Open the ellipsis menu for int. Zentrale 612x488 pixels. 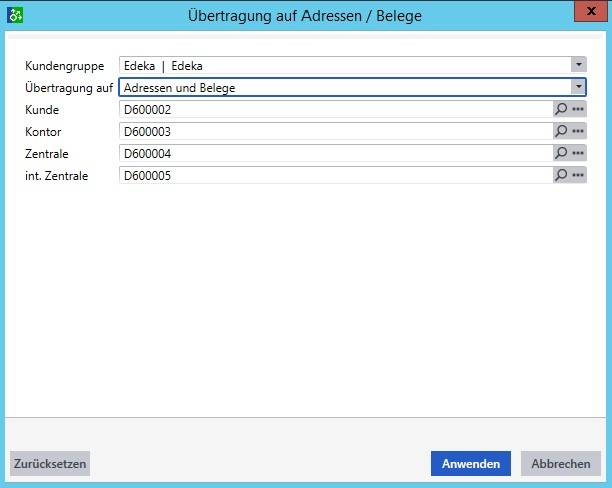click(578, 175)
